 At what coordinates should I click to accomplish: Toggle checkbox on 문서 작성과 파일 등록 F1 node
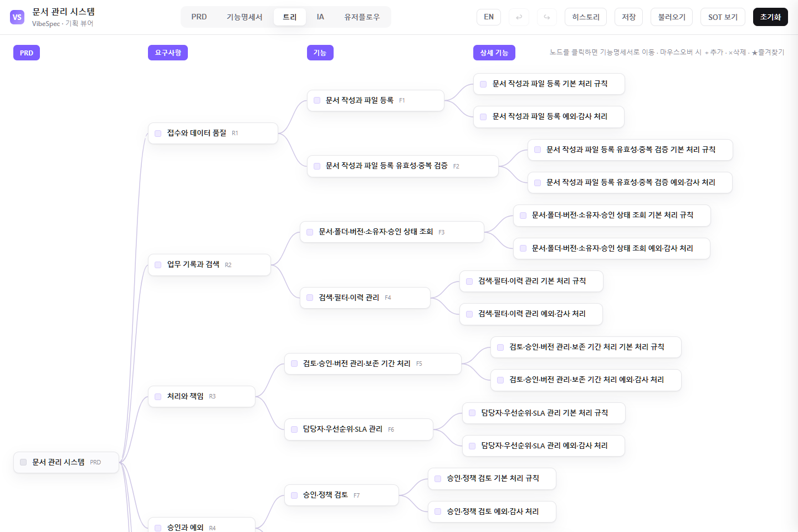click(x=317, y=100)
